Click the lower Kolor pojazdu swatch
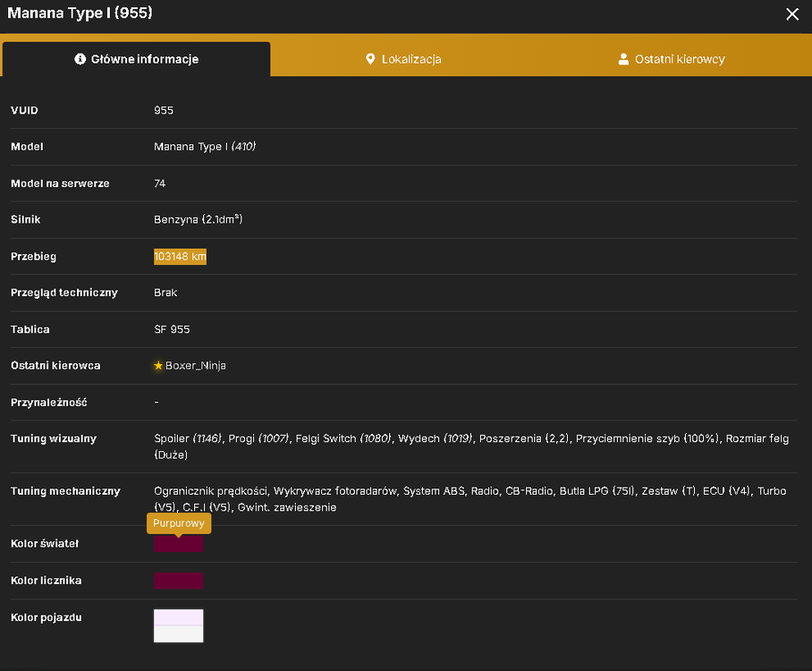The height and width of the screenshot is (671, 812). [178, 633]
